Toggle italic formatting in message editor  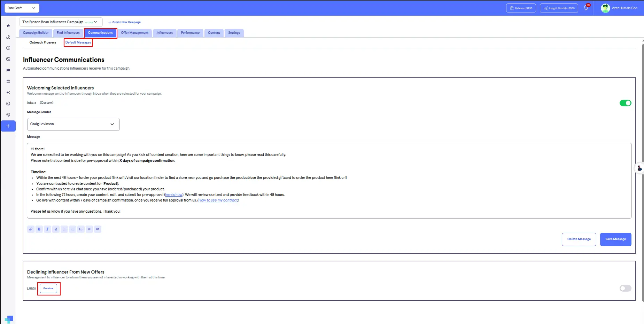(x=47, y=229)
